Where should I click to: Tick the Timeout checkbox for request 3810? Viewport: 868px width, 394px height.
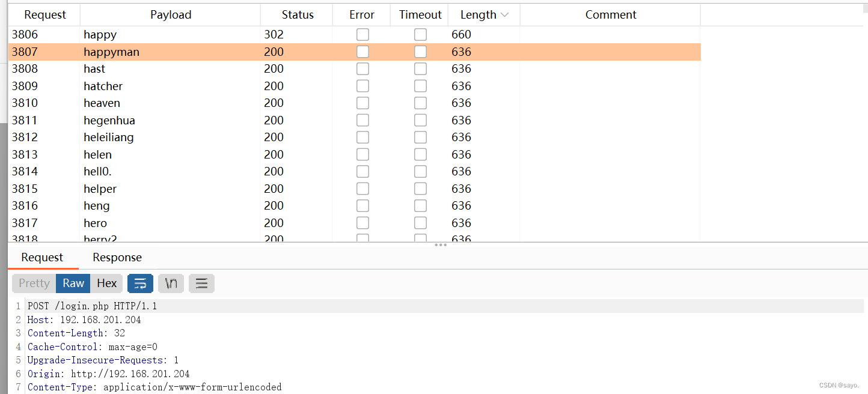pos(420,103)
